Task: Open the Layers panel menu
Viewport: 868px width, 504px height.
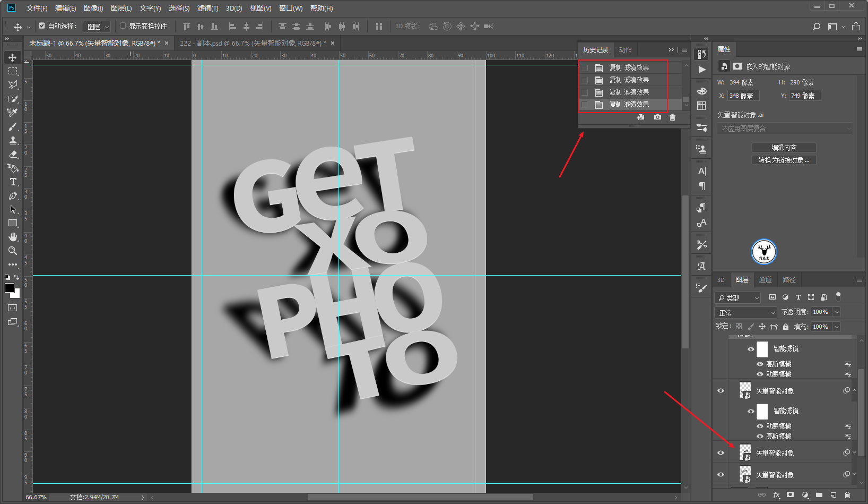Action: tap(859, 280)
